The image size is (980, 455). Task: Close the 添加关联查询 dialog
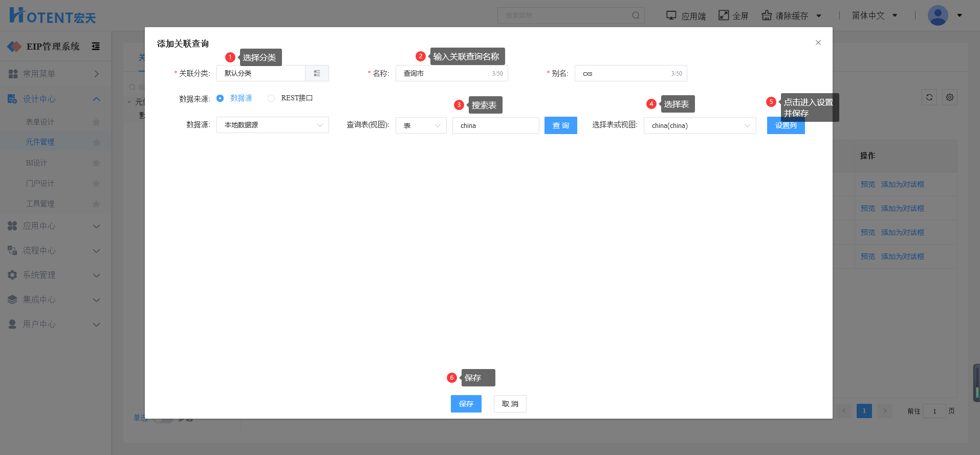click(x=818, y=42)
